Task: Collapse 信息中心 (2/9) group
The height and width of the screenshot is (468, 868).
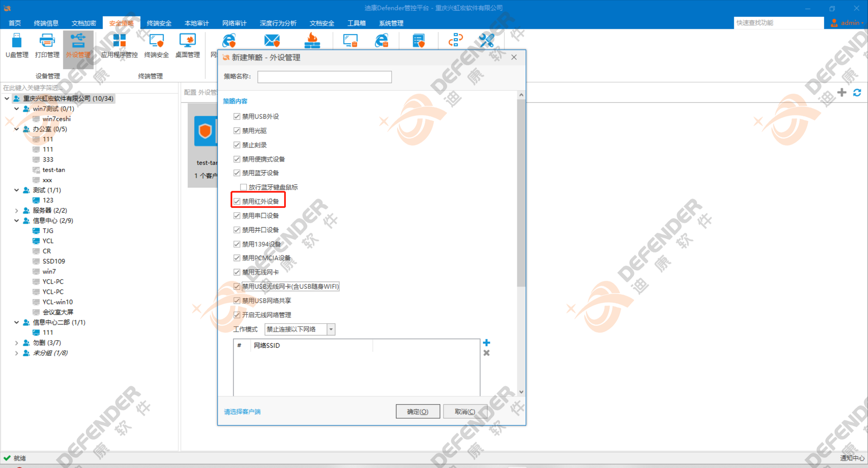Action: [x=16, y=220]
